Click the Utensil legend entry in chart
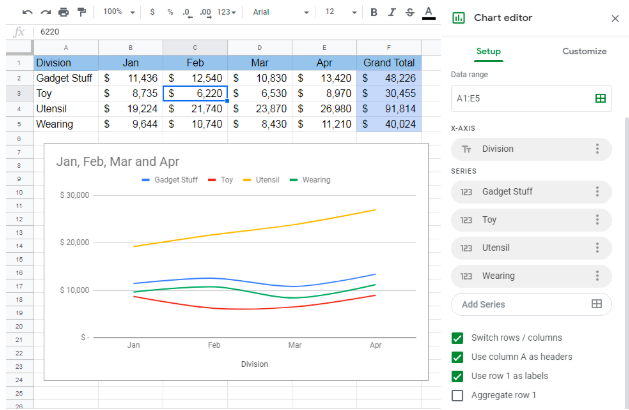Screen dimensions: 629x410 tap(261, 180)
